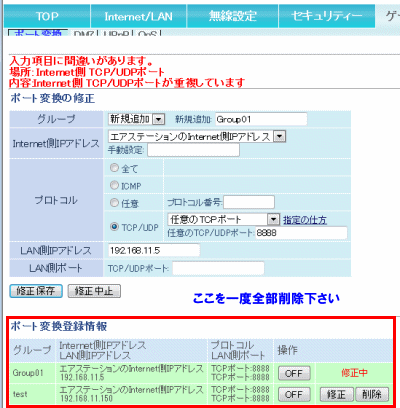Toggle OFF button for test entry
Screen dimensions: 400x408
click(x=294, y=395)
